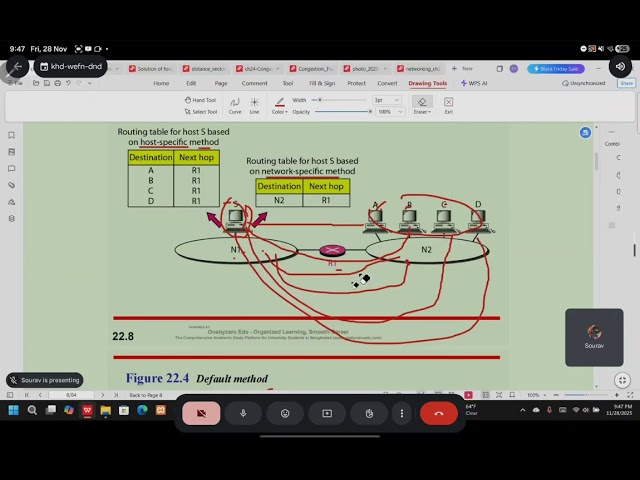This screenshot has width=640, height=480.
Task: Click the Black Friday Sale button
Action: (556, 69)
